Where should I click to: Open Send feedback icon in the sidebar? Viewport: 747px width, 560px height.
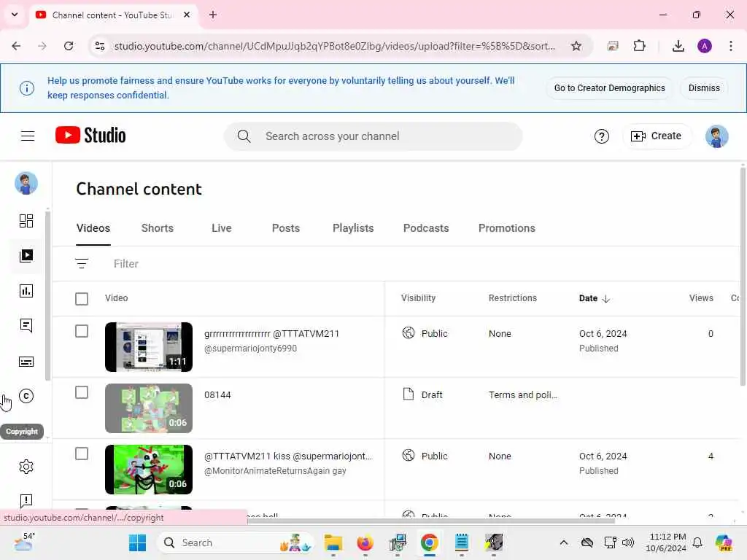(x=26, y=500)
